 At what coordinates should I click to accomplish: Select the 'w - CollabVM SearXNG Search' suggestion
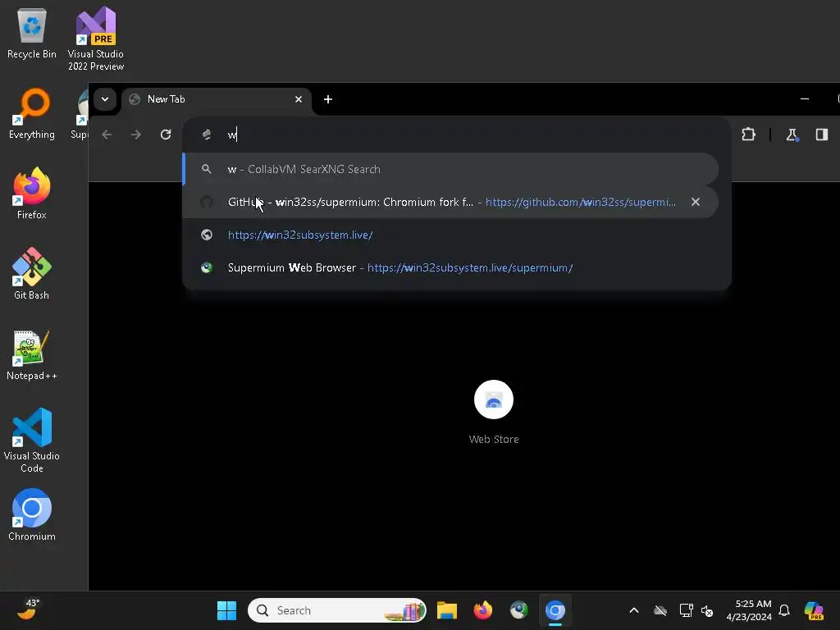point(450,169)
